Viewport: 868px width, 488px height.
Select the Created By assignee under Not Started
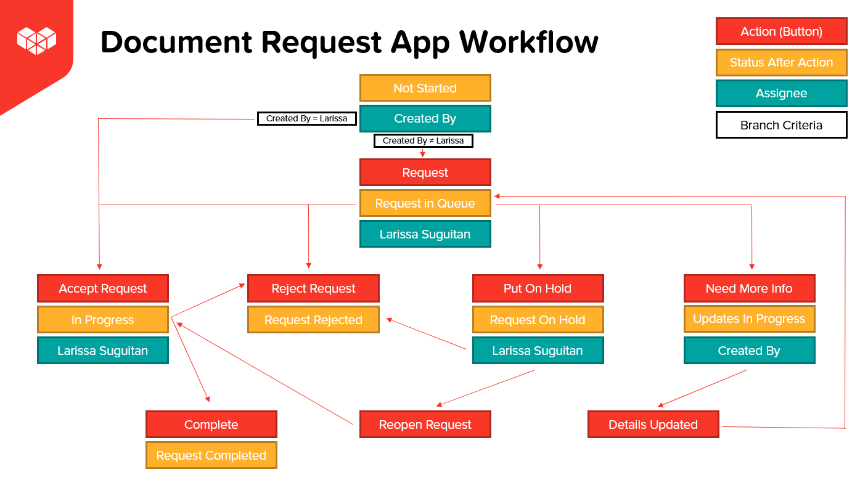tap(425, 118)
